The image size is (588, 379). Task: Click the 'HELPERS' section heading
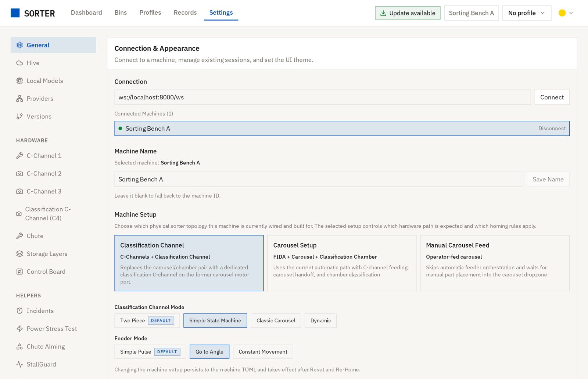click(29, 296)
